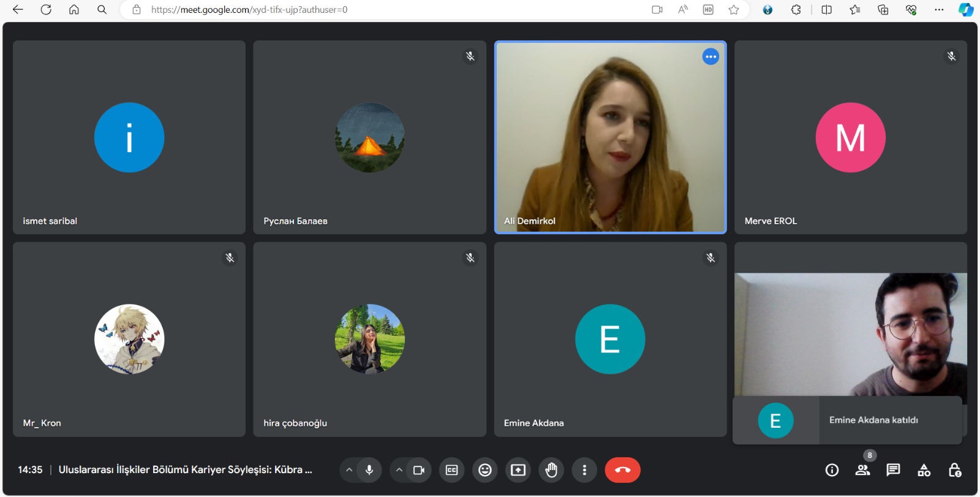The width and height of the screenshot is (980, 497).
Task: Open chat with everyone
Action: 893,470
